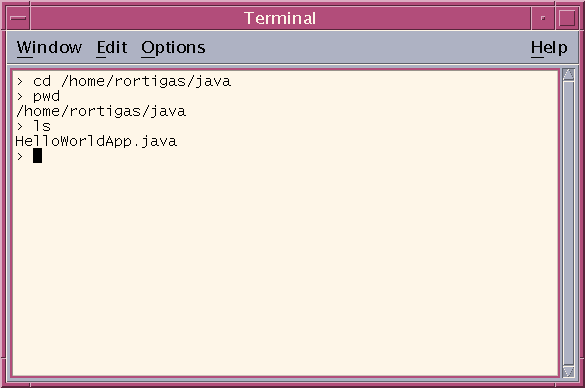Click the '/home/rortigas/java' output line
The width and height of the screenshot is (585, 388).
(x=101, y=111)
